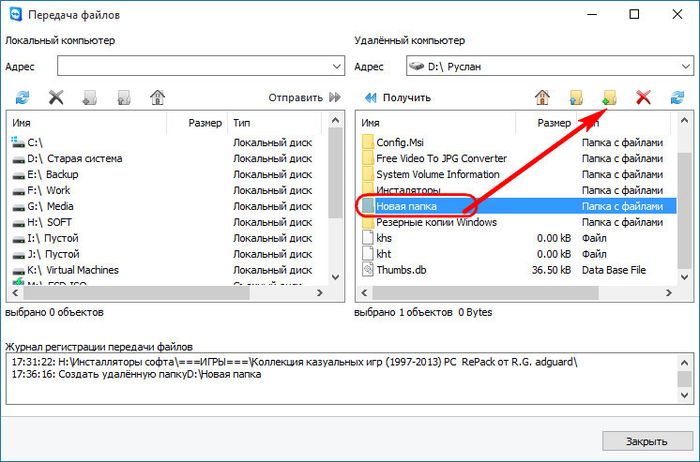Select E:\ Backup drive in local list
Image resolution: width=700 pixels, height=462 pixels.
61,174
